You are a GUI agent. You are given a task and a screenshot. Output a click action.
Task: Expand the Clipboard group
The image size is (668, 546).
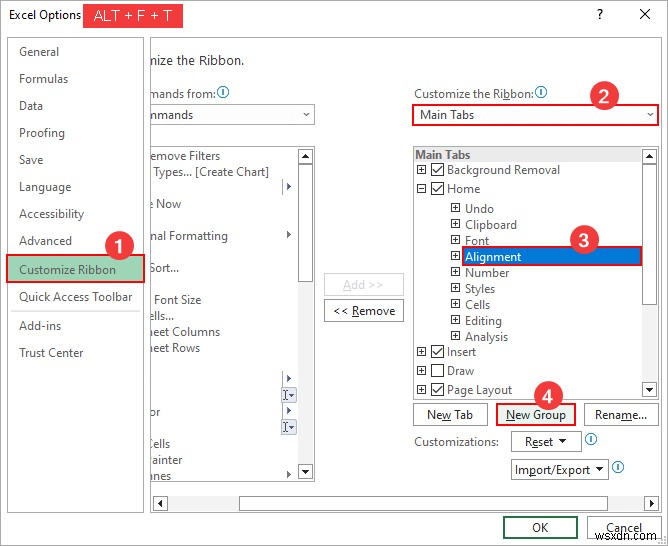(x=455, y=224)
